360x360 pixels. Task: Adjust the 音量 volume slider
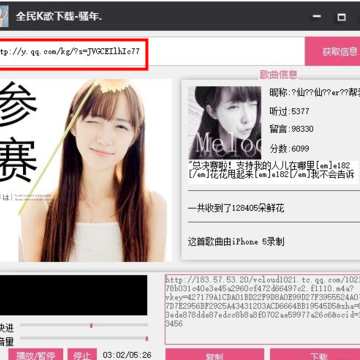[84, 339]
